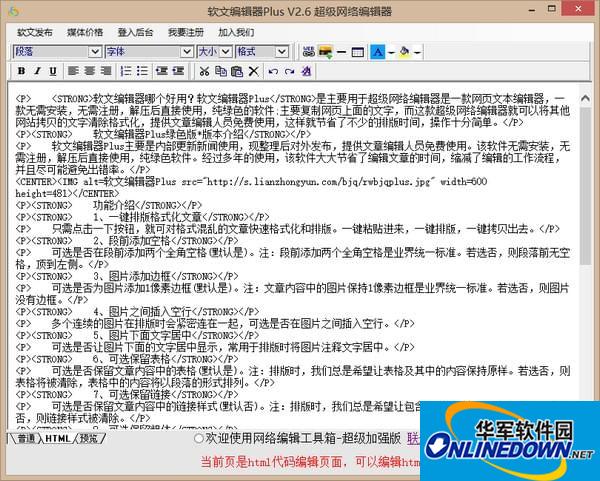This screenshot has height=481, width=600.
Task: Open 加入我们 menu
Action: coord(236,33)
